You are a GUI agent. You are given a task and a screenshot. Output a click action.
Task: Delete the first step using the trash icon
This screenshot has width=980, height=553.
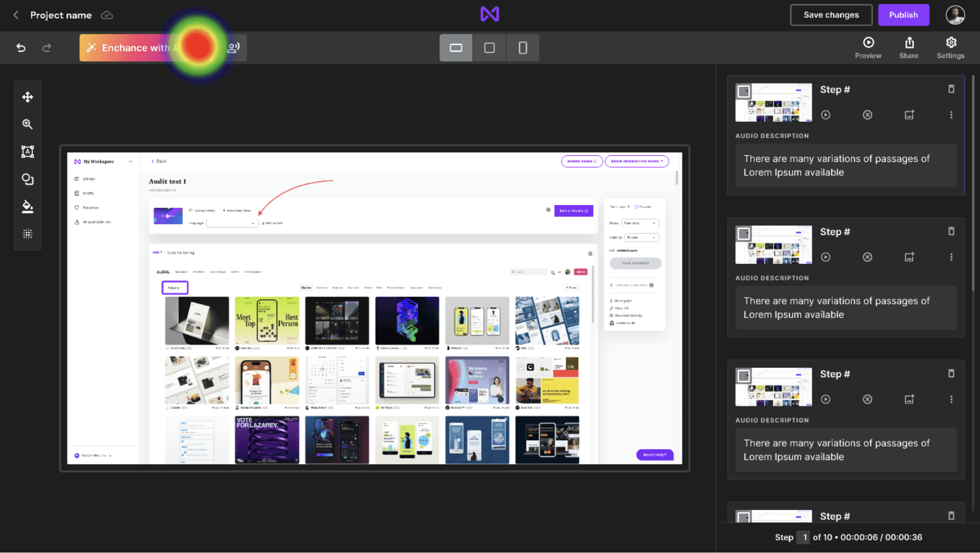(x=951, y=89)
